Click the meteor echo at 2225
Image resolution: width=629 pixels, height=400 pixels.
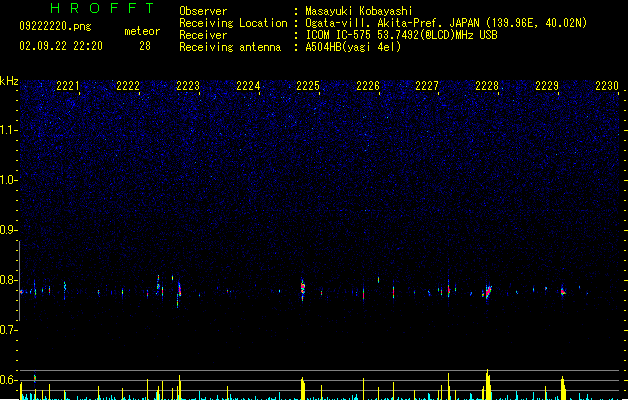[x=303, y=289]
